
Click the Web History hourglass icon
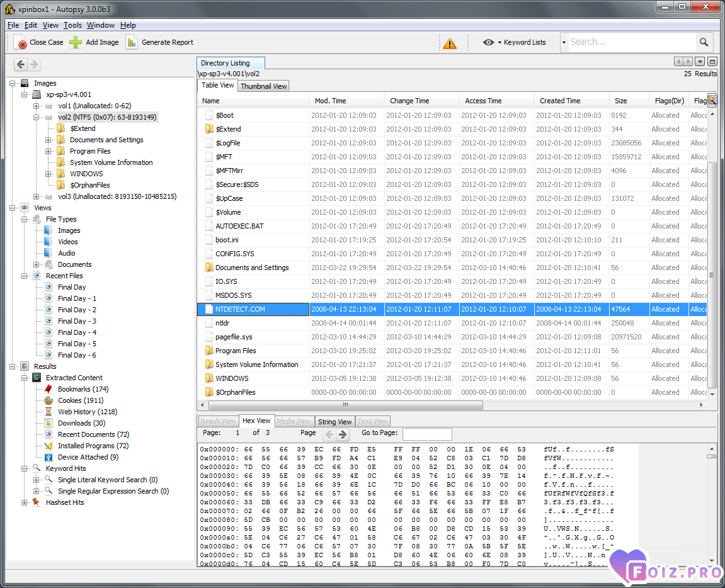(x=49, y=412)
